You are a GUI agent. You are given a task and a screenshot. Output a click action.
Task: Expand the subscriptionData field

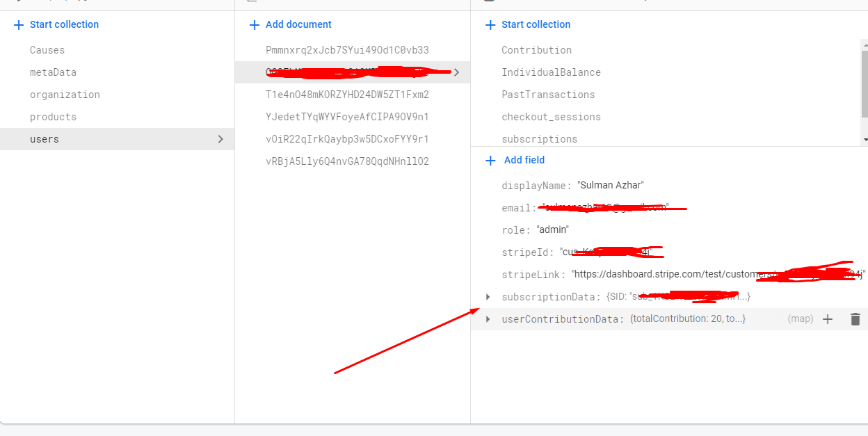(x=487, y=296)
